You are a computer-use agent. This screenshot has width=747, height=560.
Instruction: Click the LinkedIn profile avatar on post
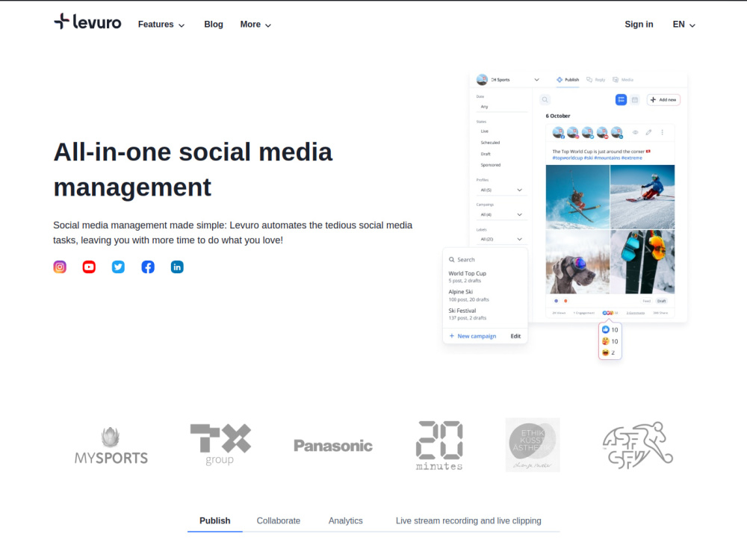(617, 132)
